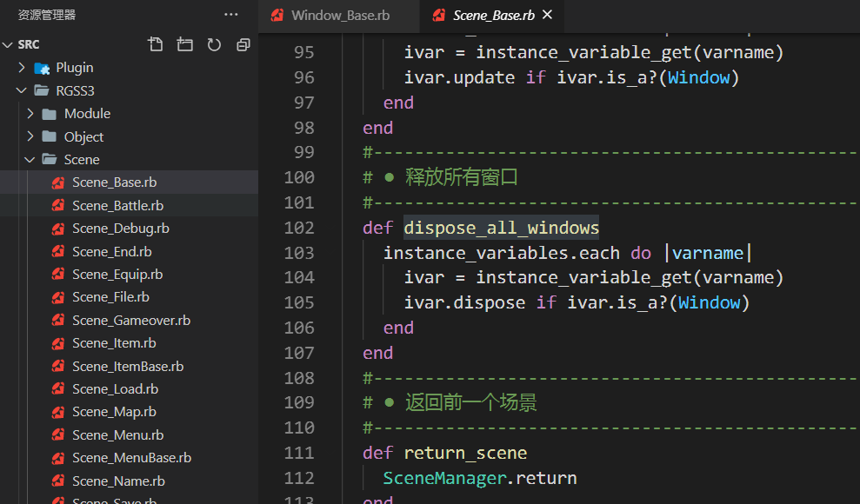Open the explorer more actions ellipsis
Screen dimensions: 860x504
[231, 14]
